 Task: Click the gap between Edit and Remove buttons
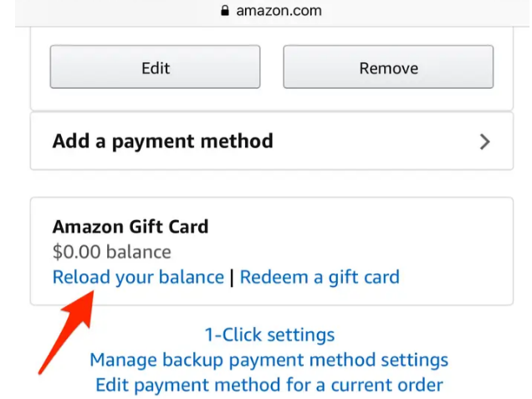[x=272, y=67]
